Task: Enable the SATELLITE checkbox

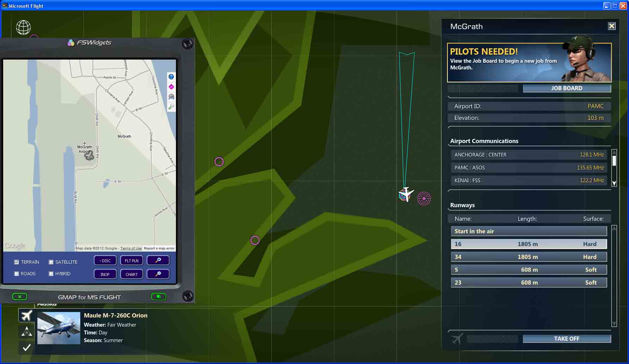Action: click(x=51, y=262)
